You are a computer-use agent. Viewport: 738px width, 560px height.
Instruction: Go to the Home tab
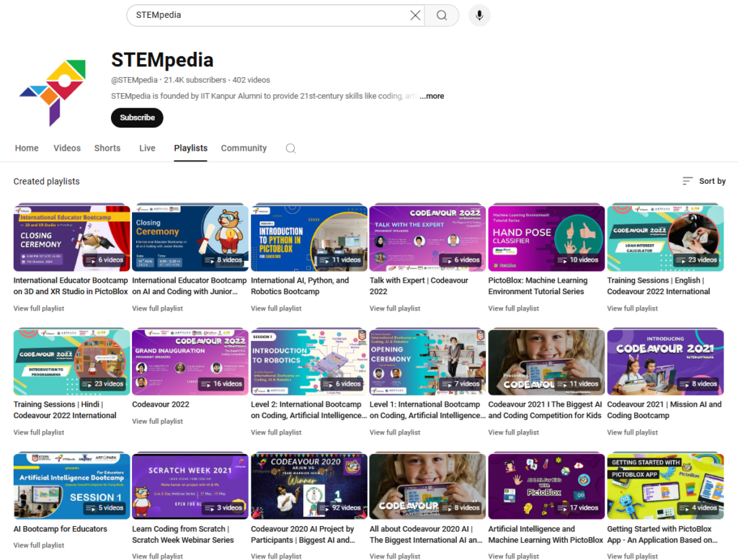point(27,148)
